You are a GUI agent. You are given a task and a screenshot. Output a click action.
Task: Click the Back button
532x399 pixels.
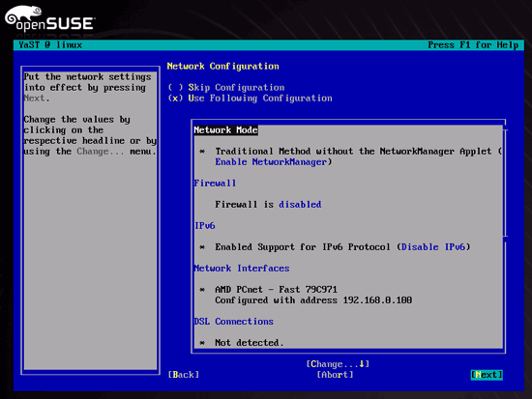point(184,375)
